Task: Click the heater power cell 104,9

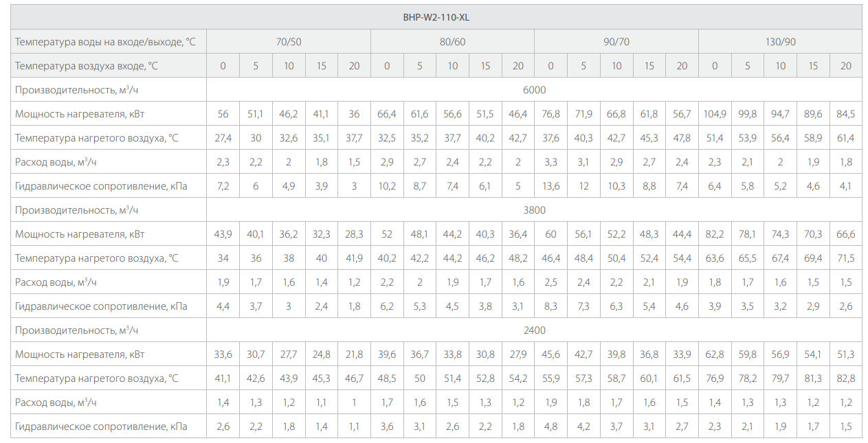Action: click(715, 114)
